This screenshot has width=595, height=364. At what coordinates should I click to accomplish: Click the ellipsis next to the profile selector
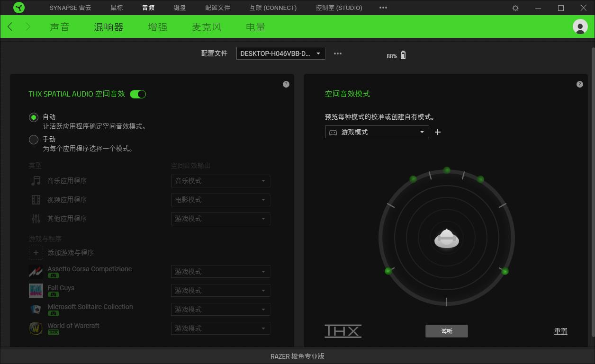338,53
